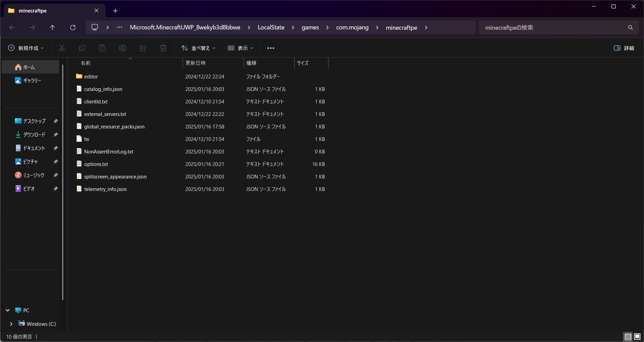
Task: Toggle the 詳細 (Details) pane
Action: pyautogui.click(x=624, y=48)
